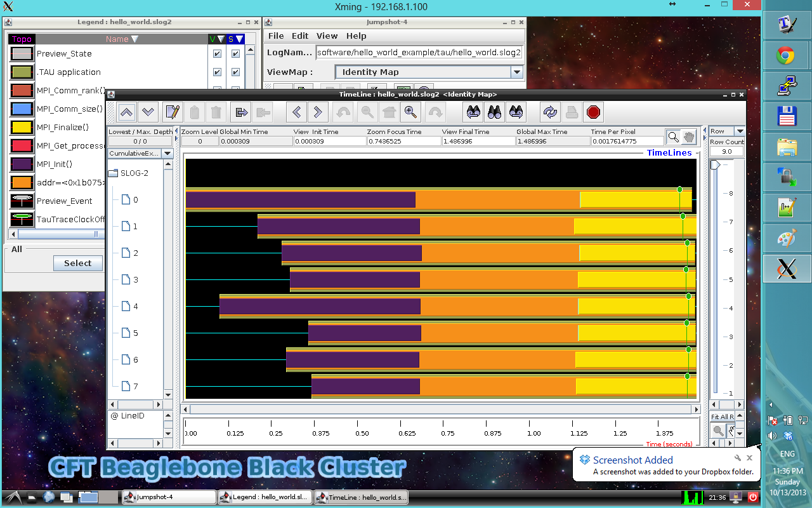
Task: Click the V column header arrow in Legend
Action: pos(220,39)
